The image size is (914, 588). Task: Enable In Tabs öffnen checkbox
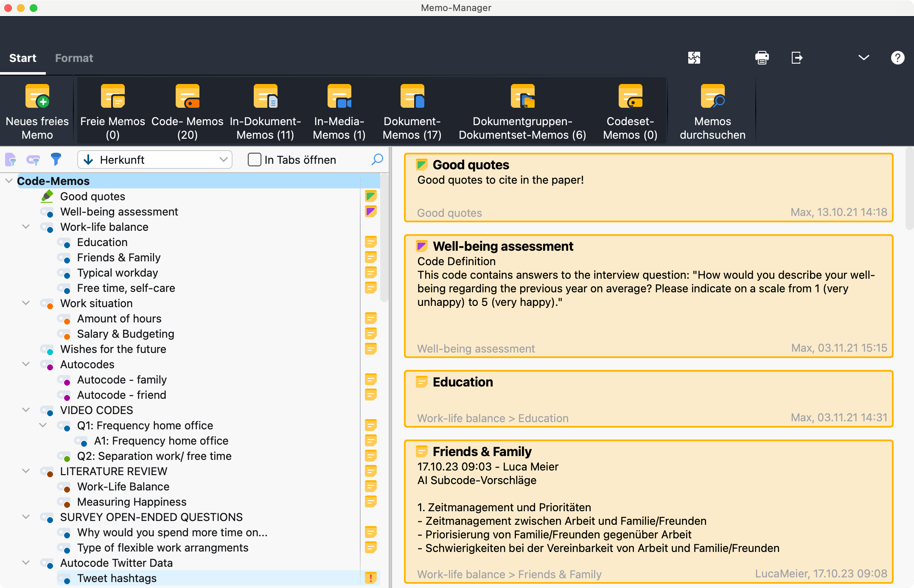[x=254, y=160]
